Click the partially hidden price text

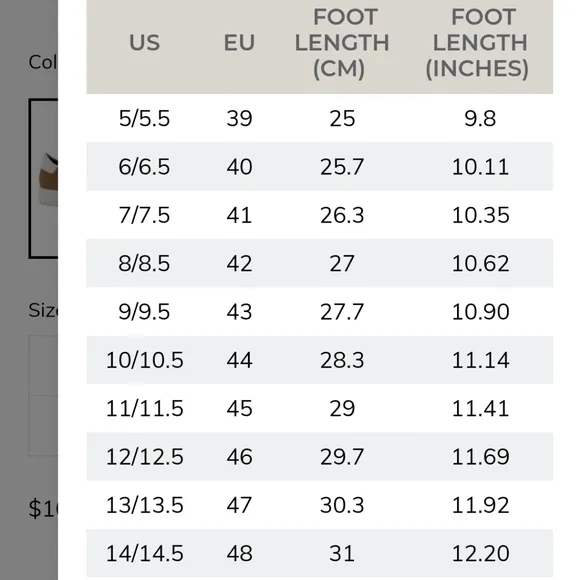pos(44,508)
